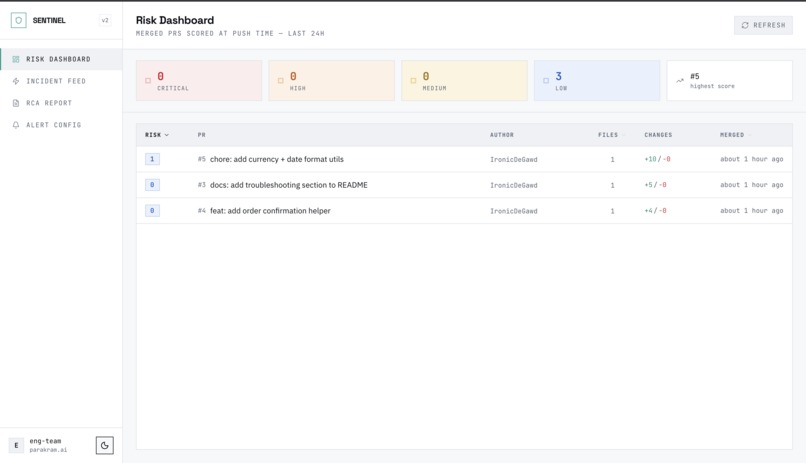Click the refresh arrows icon
This screenshot has width=806, height=463.
point(745,25)
